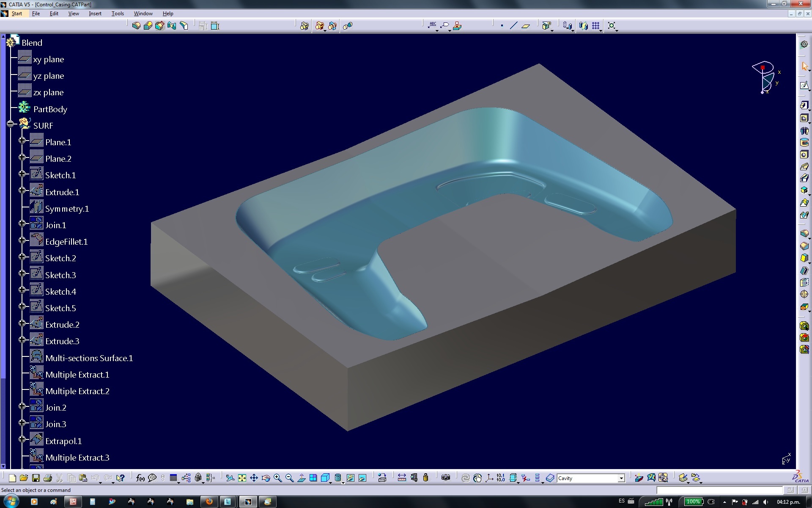Click the Save disk icon
The image size is (812, 508).
coord(36,478)
